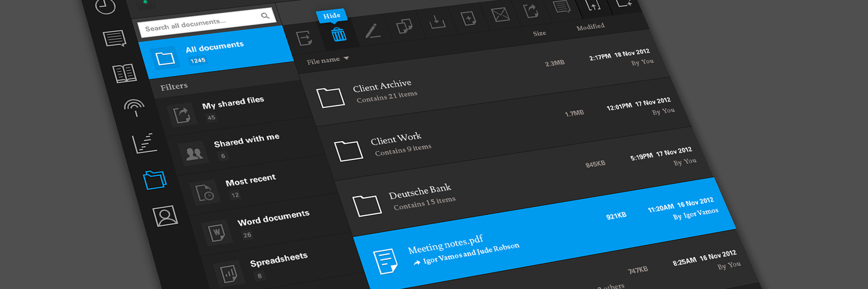The image size is (868, 289).
Task: Click By Igor Vamos author text
Action: 696,214
